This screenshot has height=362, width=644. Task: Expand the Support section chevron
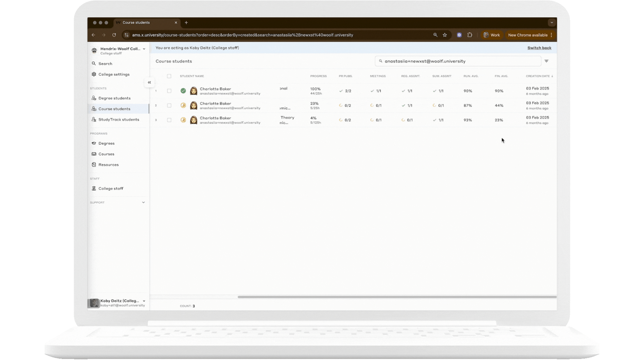pyautogui.click(x=143, y=202)
